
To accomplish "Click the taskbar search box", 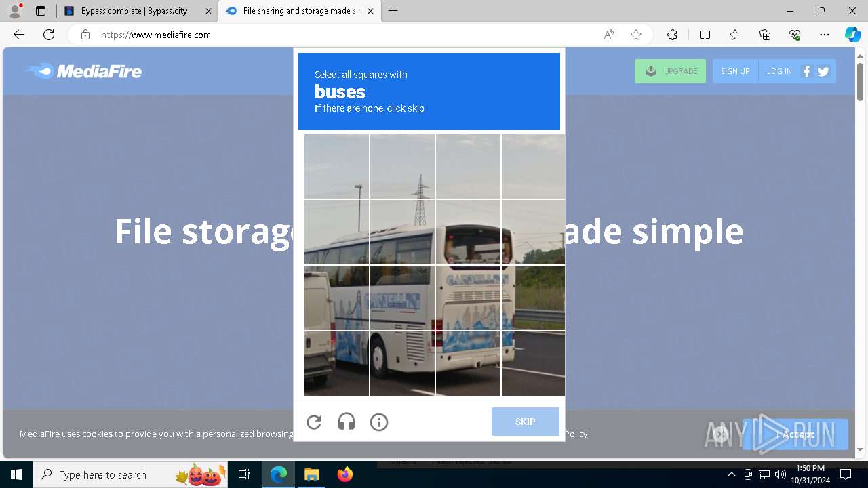I will pos(130,475).
